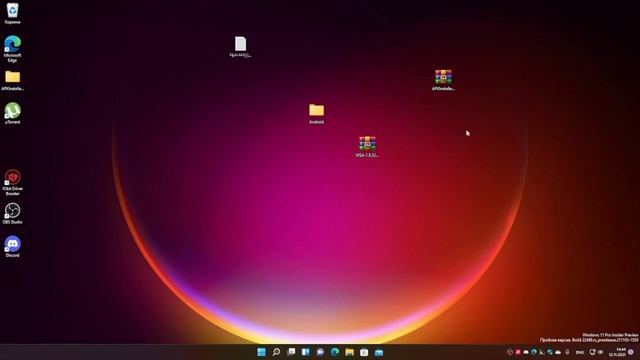Click the red tray application icon

point(518,352)
